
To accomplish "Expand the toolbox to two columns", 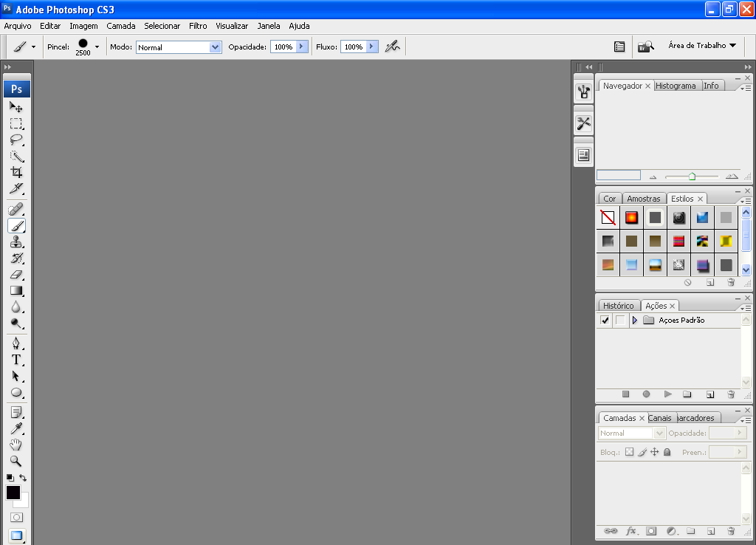I will tap(7, 67).
